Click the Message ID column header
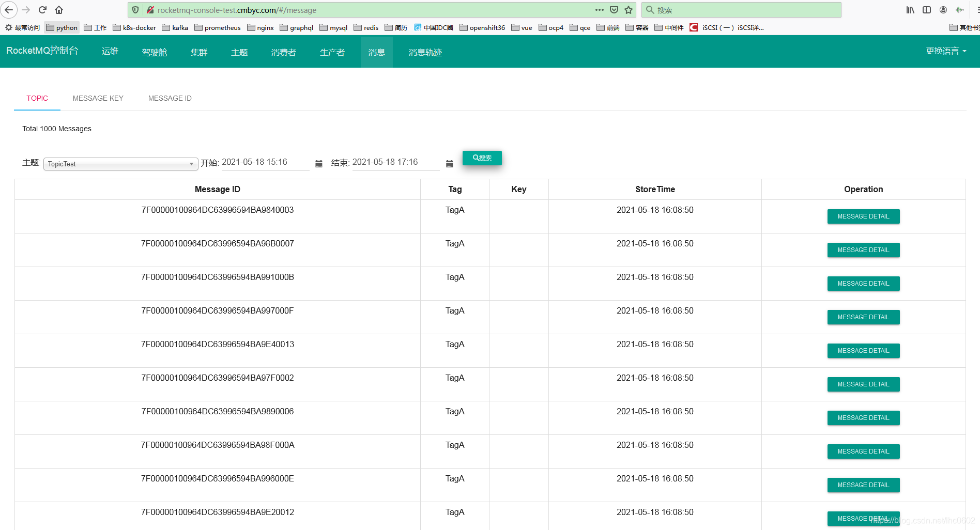 coord(218,189)
